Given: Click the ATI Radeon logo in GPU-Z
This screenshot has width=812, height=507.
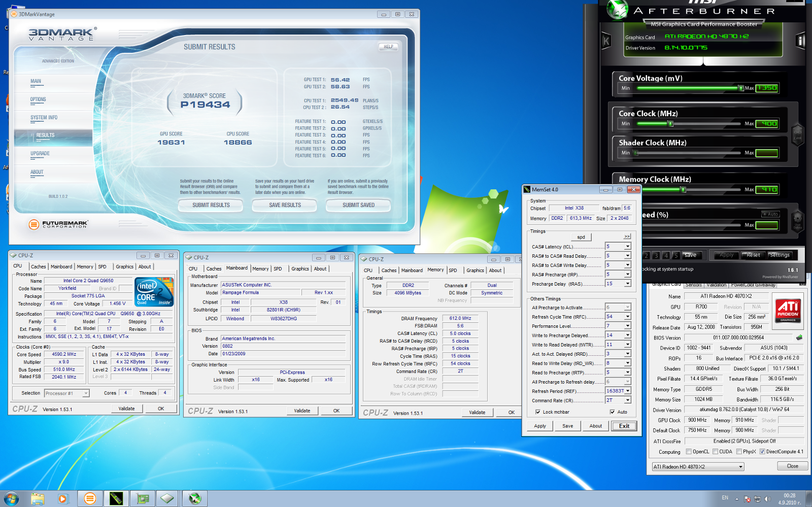Looking at the screenshot, I should click(x=788, y=311).
